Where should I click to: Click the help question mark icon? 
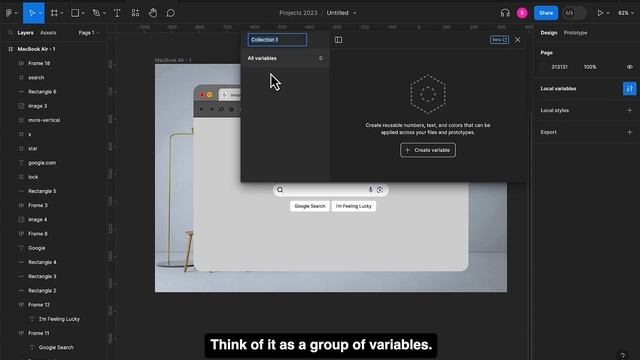[622, 356]
